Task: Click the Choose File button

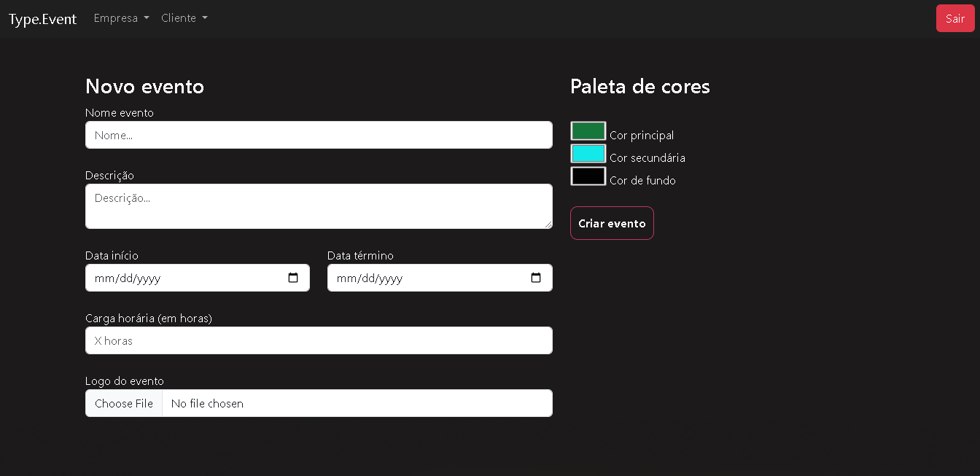Action: tap(123, 403)
